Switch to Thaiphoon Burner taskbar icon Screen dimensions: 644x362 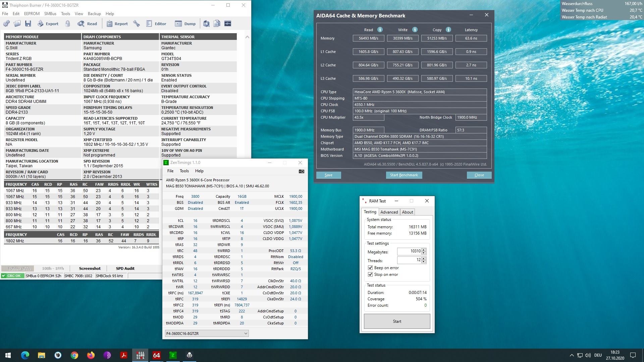tap(189, 355)
